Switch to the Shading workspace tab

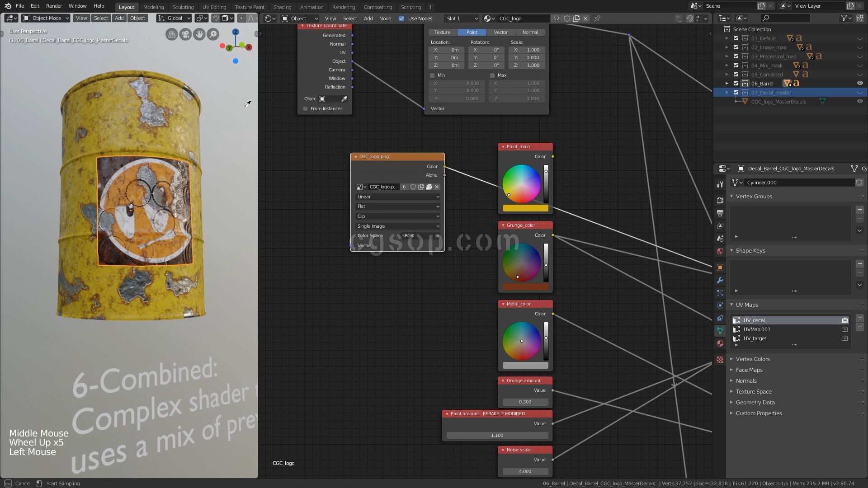tap(282, 7)
